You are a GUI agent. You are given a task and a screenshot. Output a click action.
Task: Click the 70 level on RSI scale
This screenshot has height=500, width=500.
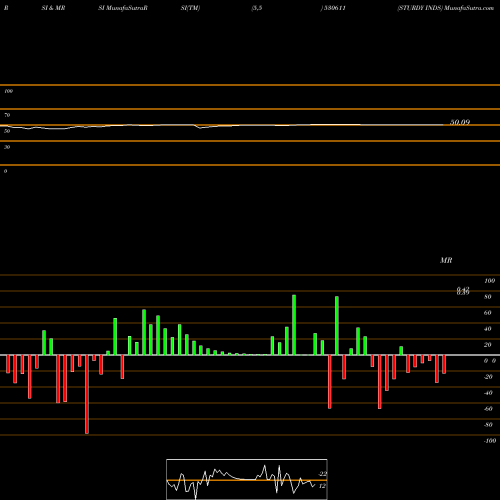tap(7, 115)
